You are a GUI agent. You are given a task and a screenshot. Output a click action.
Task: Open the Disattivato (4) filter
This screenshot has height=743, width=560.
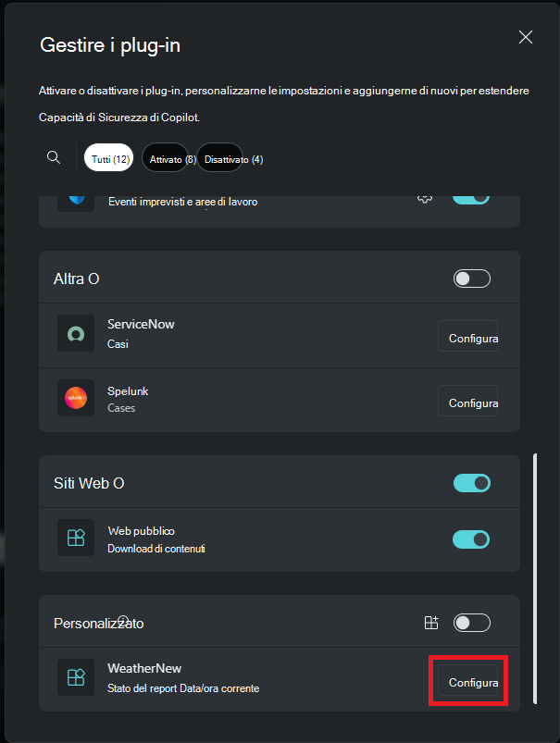coord(220,157)
